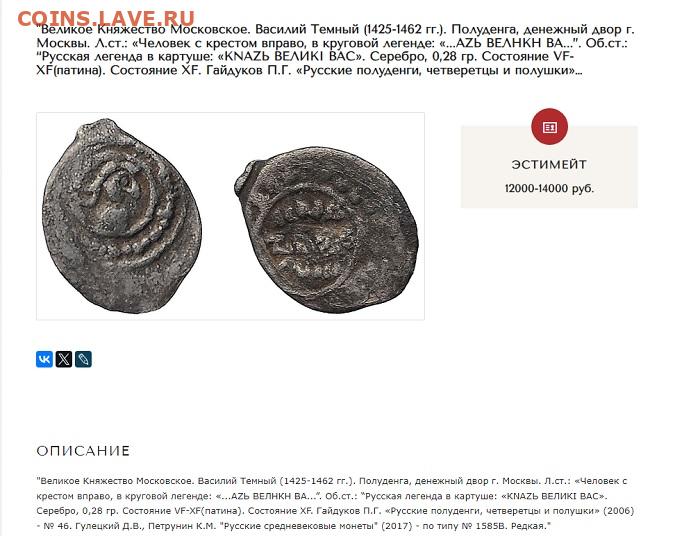Open the coin reverse photo with cartouche legend

pos(326,229)
